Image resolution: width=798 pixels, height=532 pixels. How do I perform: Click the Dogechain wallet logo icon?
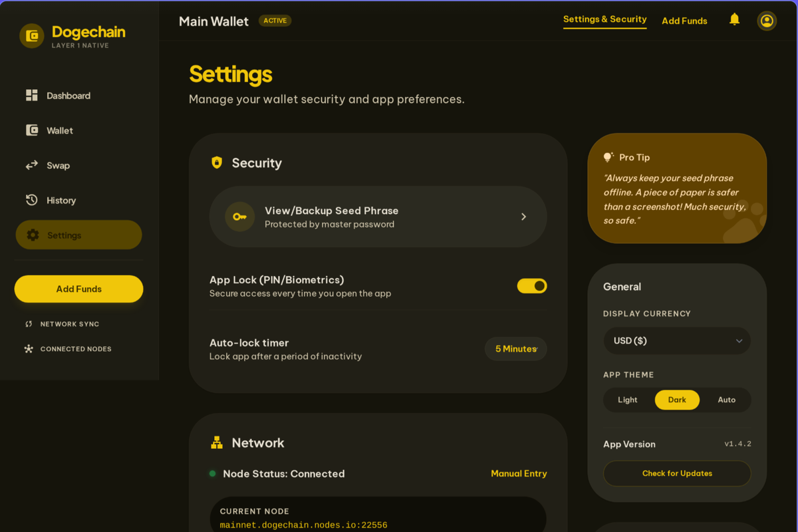coord(32,36)
